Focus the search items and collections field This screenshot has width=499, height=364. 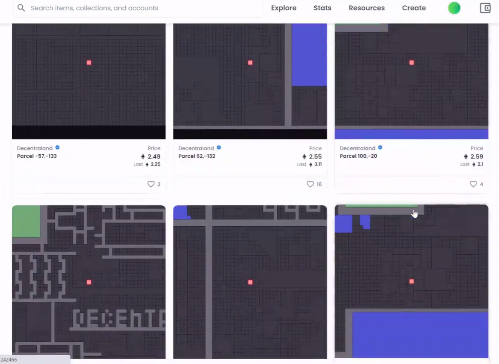[137, 8]
